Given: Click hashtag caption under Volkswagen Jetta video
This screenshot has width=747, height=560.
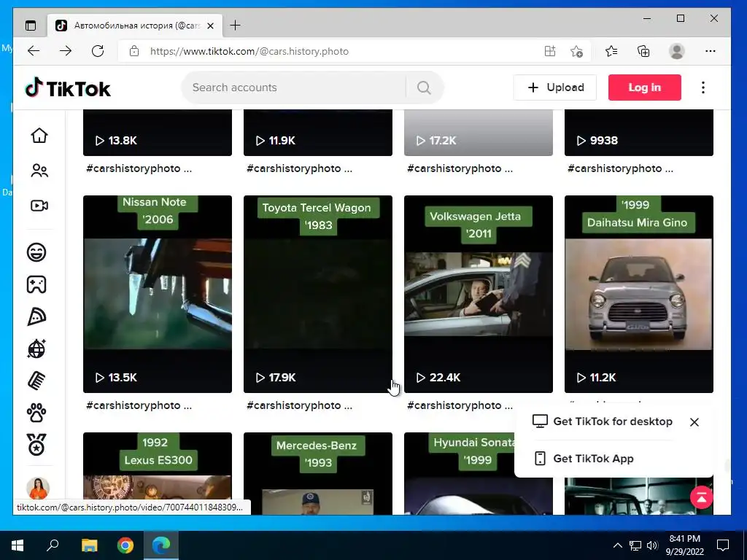Looking at the screenshot, I should coord(460,405).
